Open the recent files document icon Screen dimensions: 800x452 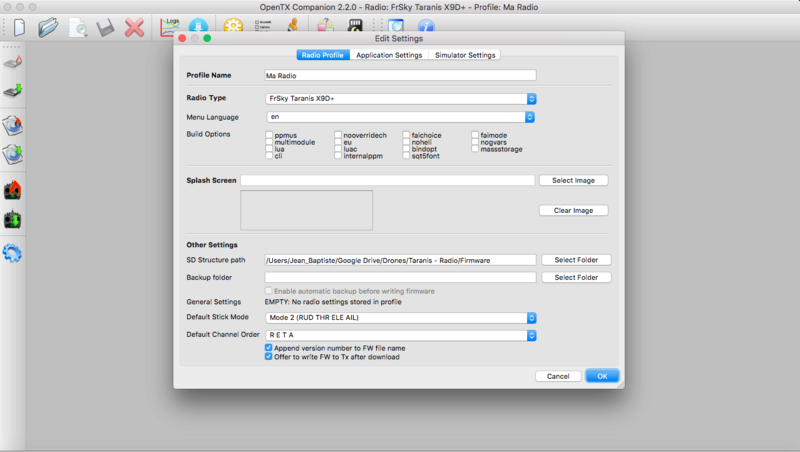78,28
